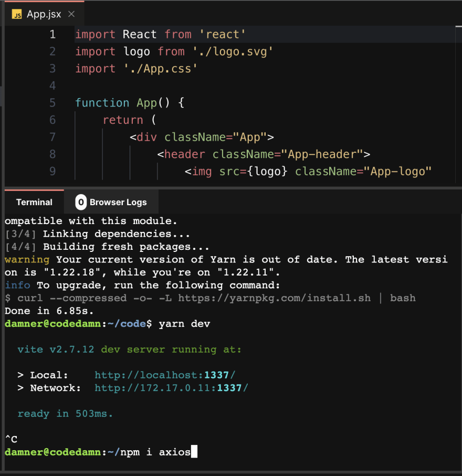Click the 'npm i axios' terminal input
Screen dimensions: 462x476
tap(155, 452)
